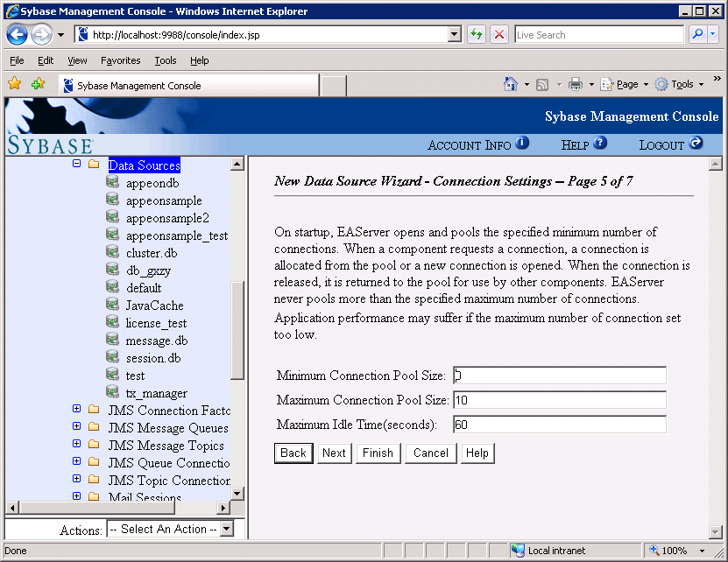Screen dimensions: 728x562
Task: Click the Minimum Connection Pool Size field
Action: tap(560, 375)
